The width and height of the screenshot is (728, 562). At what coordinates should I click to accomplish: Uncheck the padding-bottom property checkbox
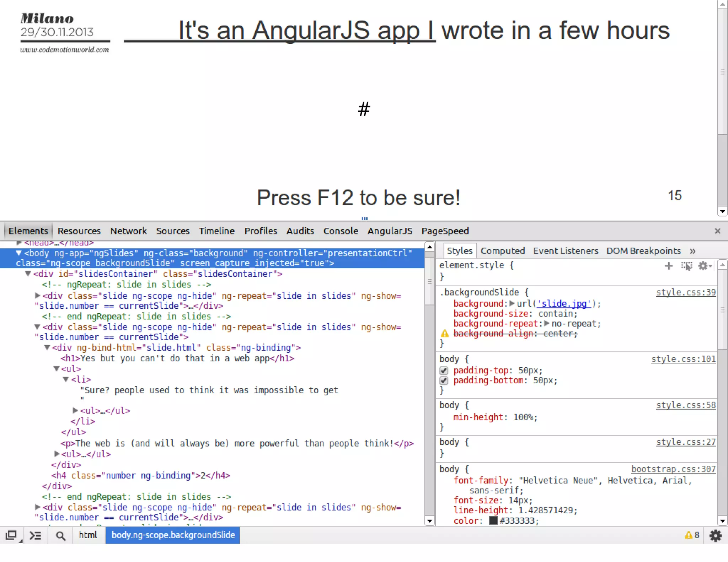pos(444,380)
